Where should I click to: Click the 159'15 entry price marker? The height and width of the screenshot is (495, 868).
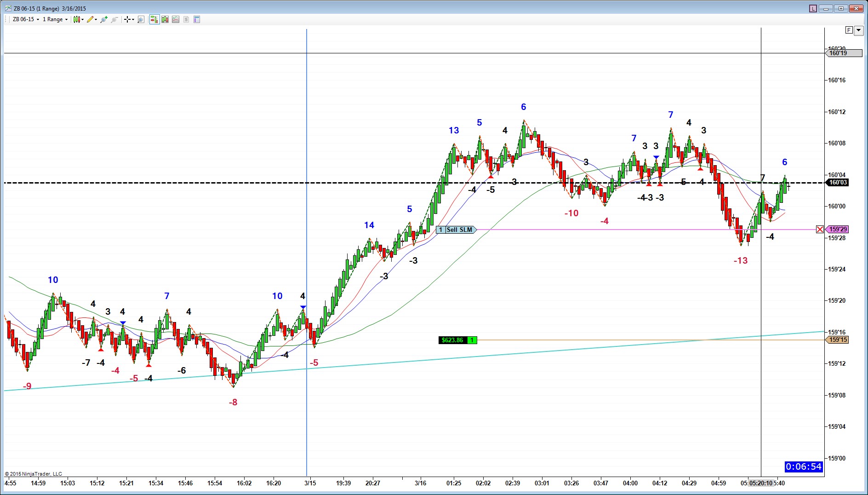(837, 340)
